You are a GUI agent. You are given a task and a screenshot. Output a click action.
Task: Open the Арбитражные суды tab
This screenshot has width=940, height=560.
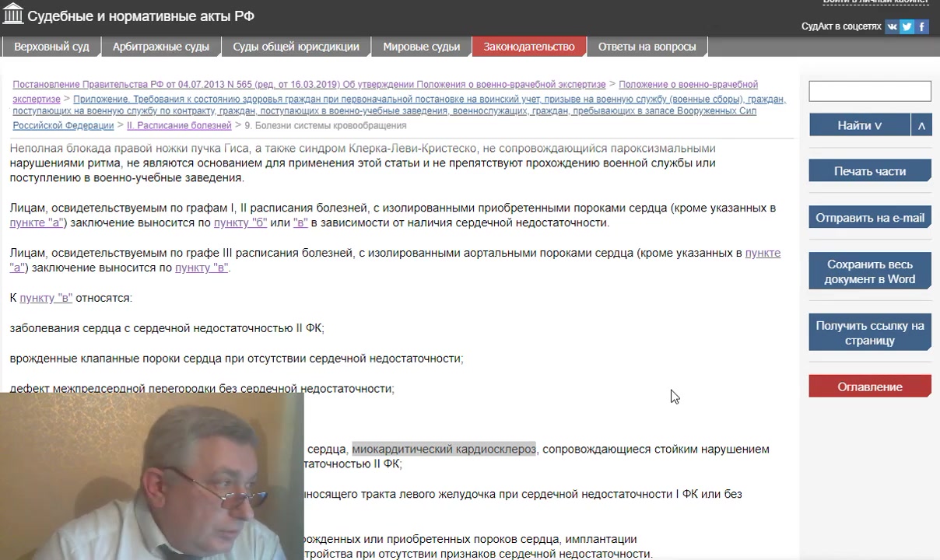click(x=161, y=47)
